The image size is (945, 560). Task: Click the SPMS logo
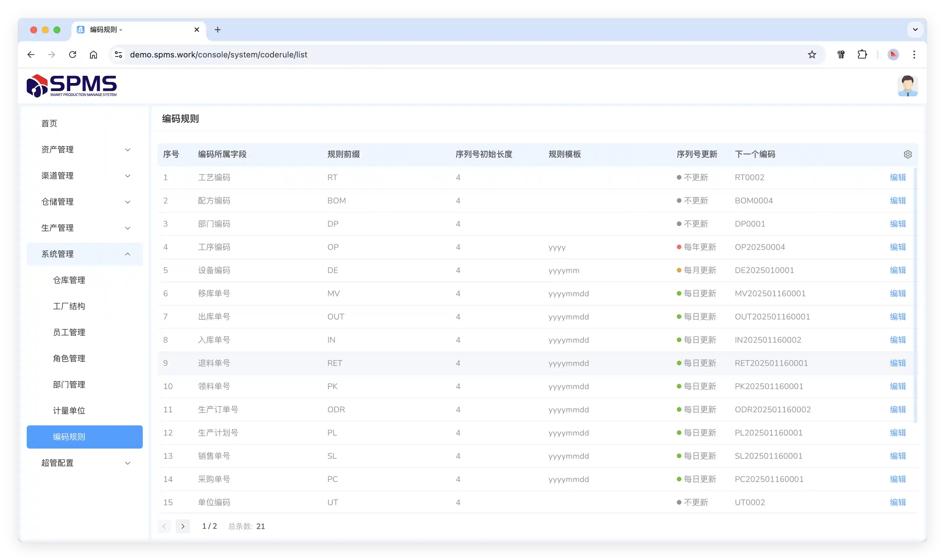coord(72,86)
